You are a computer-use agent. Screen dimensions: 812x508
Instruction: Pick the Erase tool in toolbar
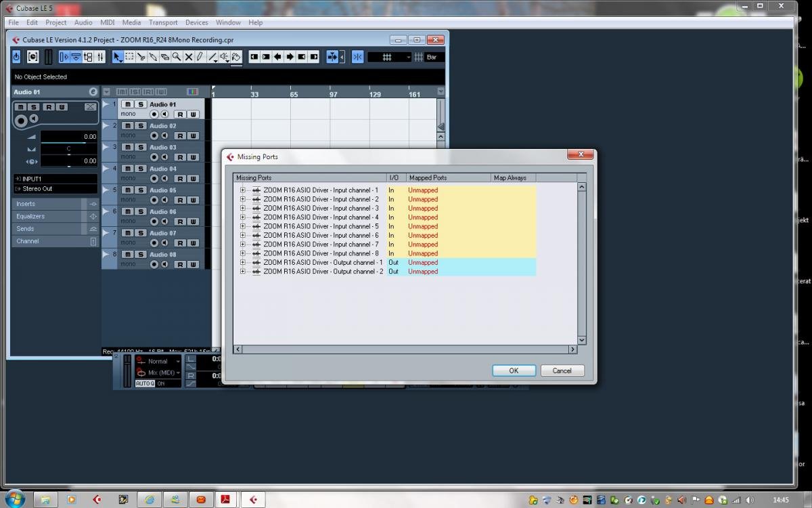[x=164, y=57]
